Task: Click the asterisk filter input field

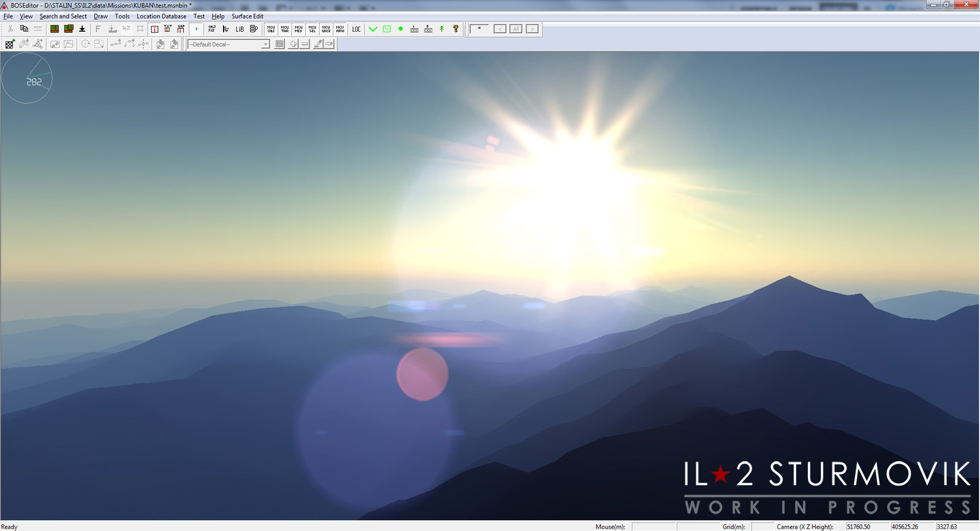Action: point(479,29)
